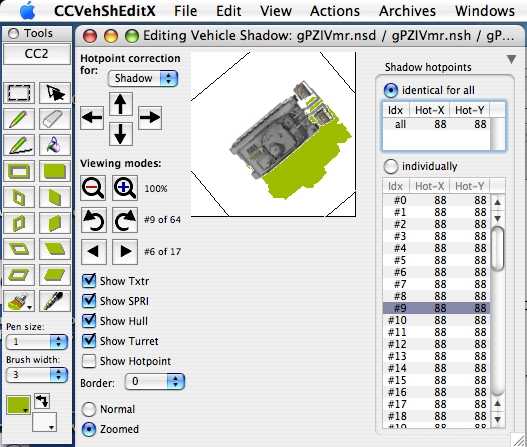Viewport: 527px width, 447px height.
Task: Pick the eraser tool
Action: coord(54,119)
